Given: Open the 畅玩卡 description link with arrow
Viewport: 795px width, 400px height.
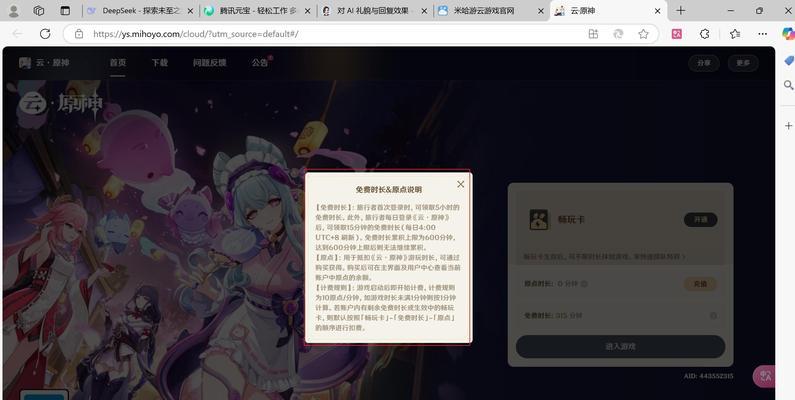Looking at the screenshot, I should point(604,257).
